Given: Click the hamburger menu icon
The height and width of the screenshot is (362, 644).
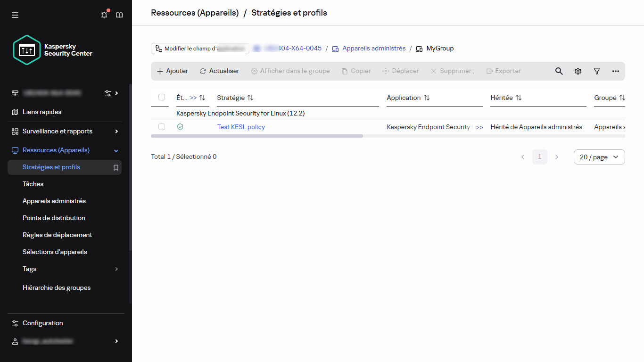Looking at the screenshot, I should coord(15,15).
